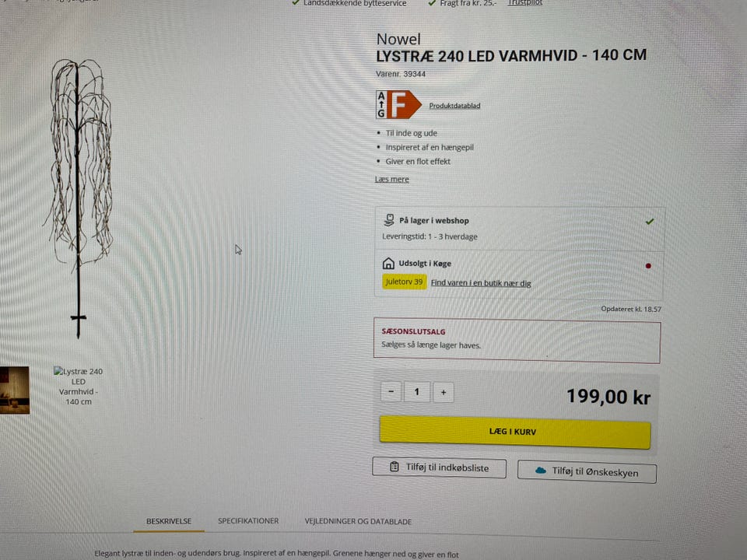This screenshot has width=747, height=560.
Task: Open the Vejledninger og datablade tab
Action: (x=358, y=521)
